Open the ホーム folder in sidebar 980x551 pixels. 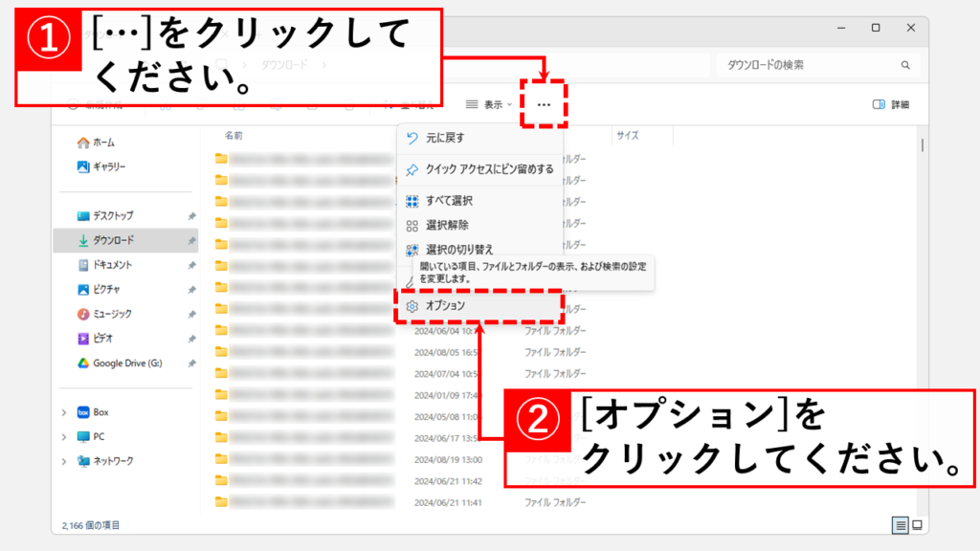click(103, 143)
